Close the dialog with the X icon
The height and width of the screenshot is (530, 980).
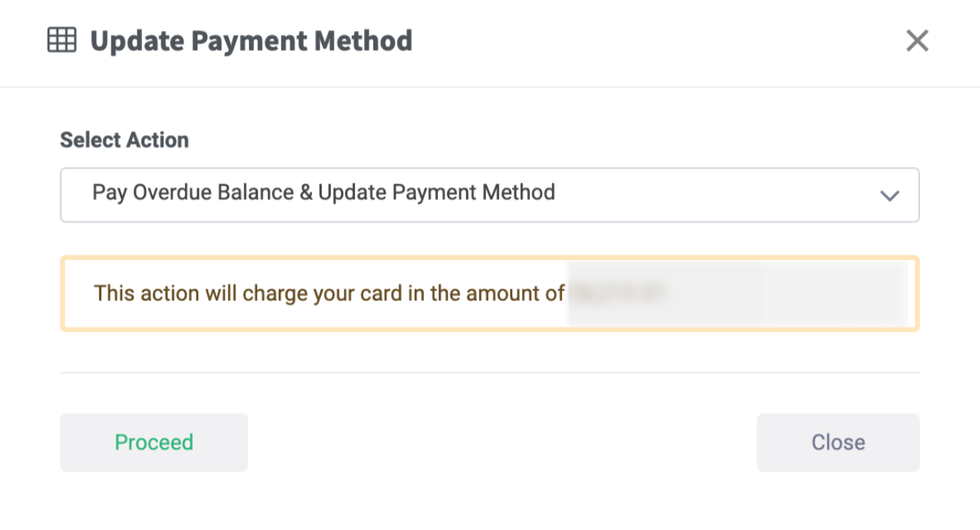(x=917, y=41)
